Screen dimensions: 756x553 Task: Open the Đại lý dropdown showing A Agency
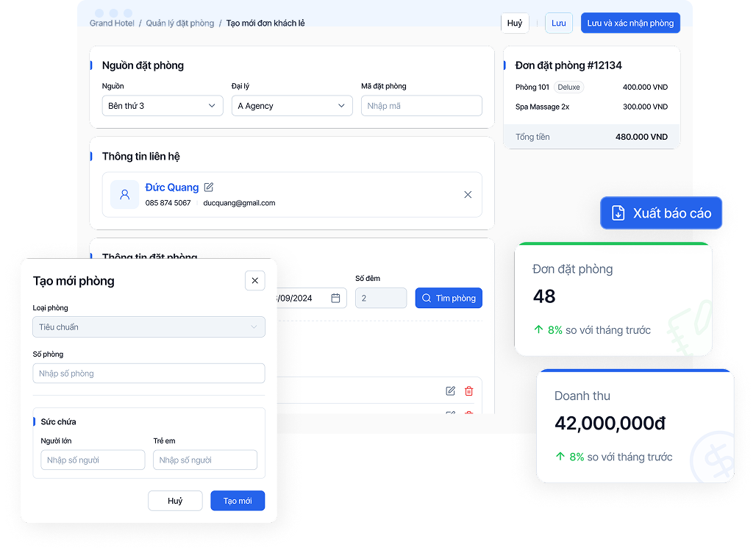291,106
